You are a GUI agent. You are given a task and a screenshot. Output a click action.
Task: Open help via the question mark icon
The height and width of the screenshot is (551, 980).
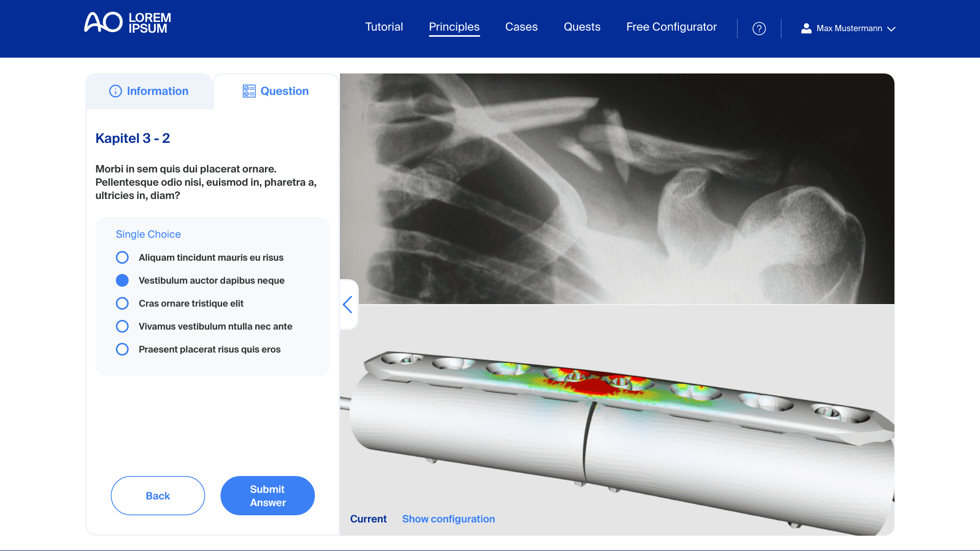[x=759, y=29]
